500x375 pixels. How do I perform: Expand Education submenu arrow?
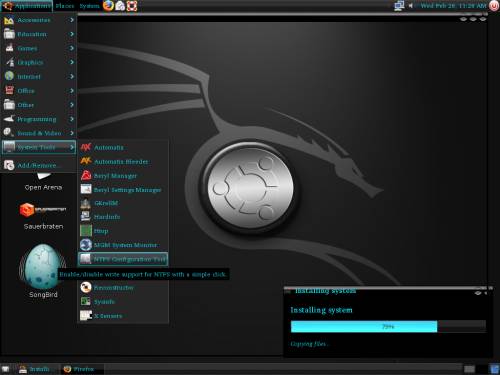pos(72,34)
